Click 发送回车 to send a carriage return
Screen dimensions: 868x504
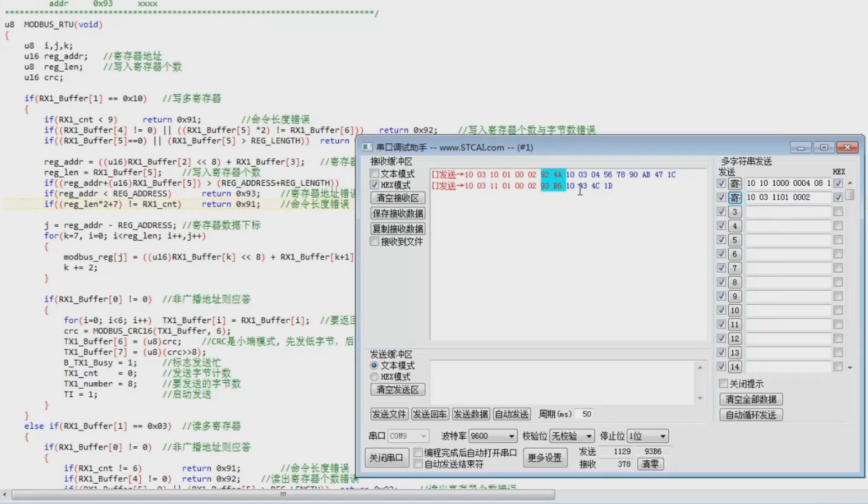point(429,414)
